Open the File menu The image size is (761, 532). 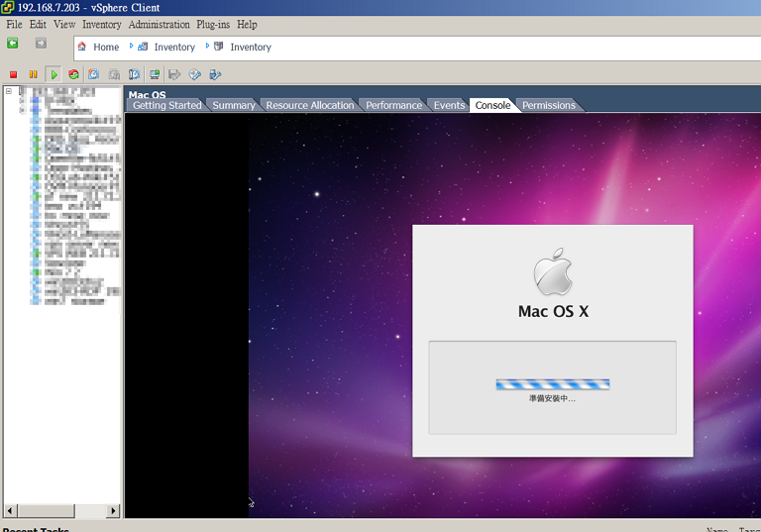pyautogui.click(x=14, y=24)
